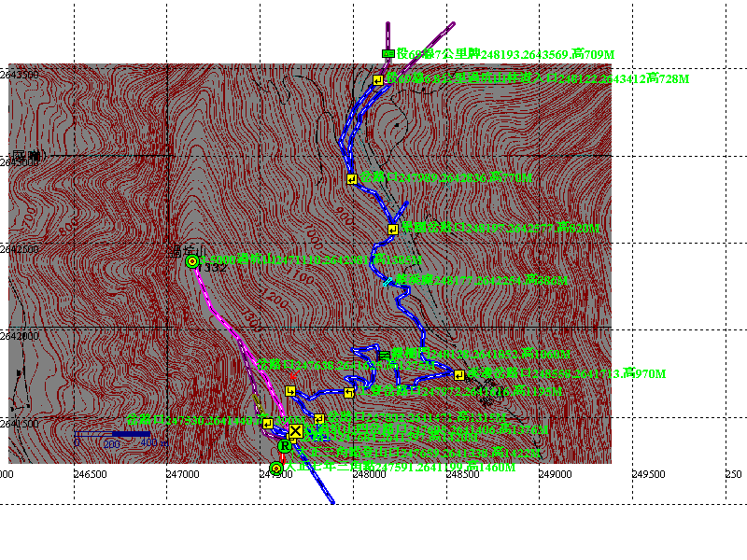Click the yellow turn marker at 高970M junction
747x560 pixels.
458,375
